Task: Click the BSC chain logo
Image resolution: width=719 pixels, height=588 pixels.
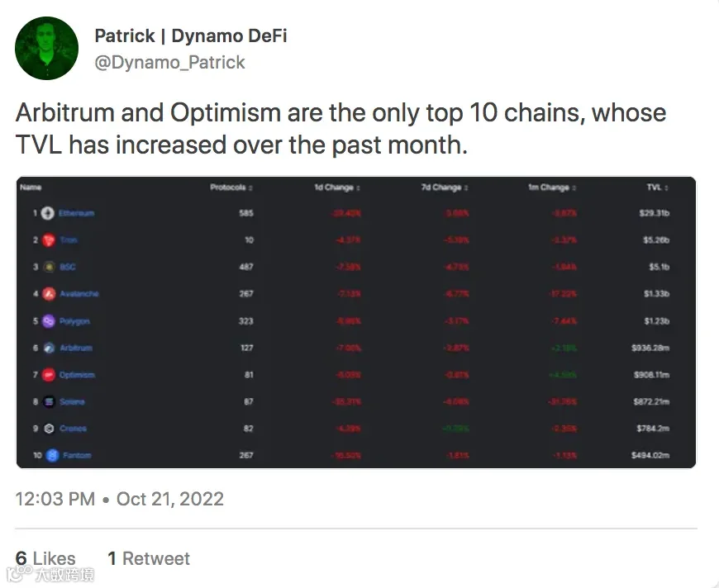Action: pos(48,267)
